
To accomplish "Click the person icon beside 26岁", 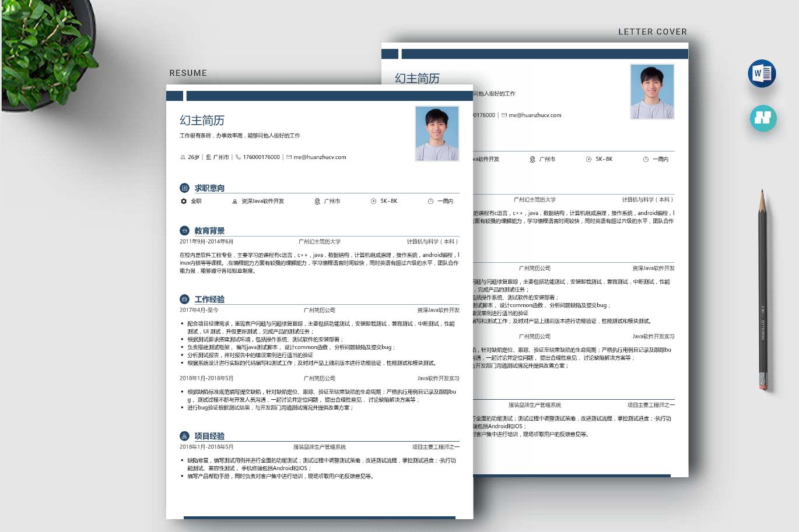I will click(x=183, y=157).
